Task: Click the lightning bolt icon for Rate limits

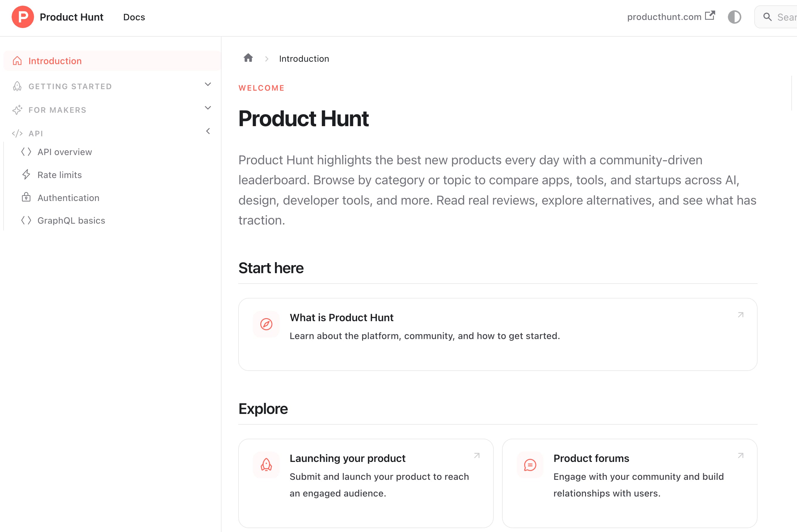Action: [26, 174]
